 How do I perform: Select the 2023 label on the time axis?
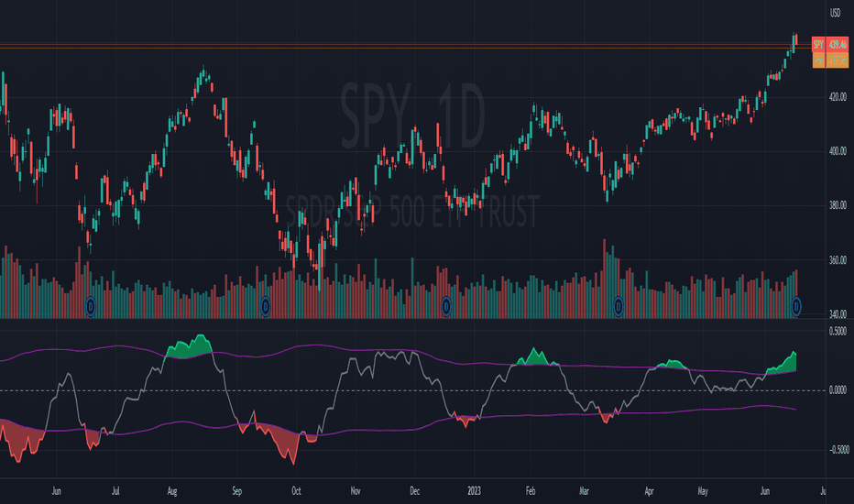[475, 491]
